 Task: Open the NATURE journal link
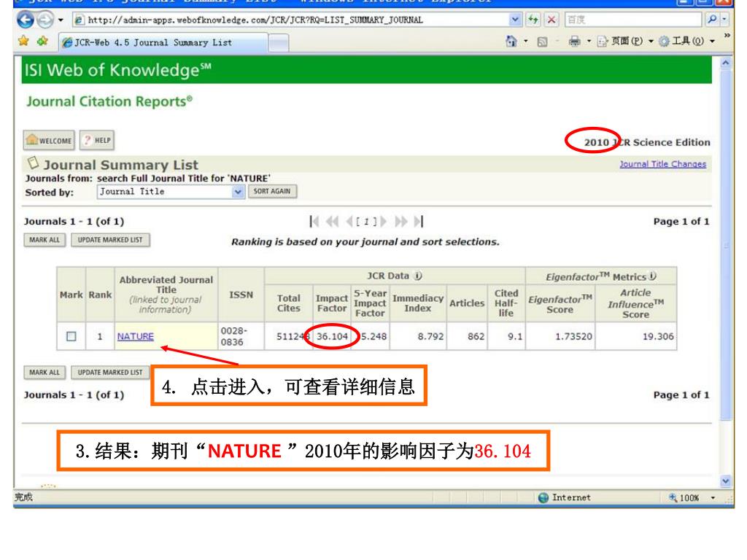pyautogui.click(x=136, y=336)
